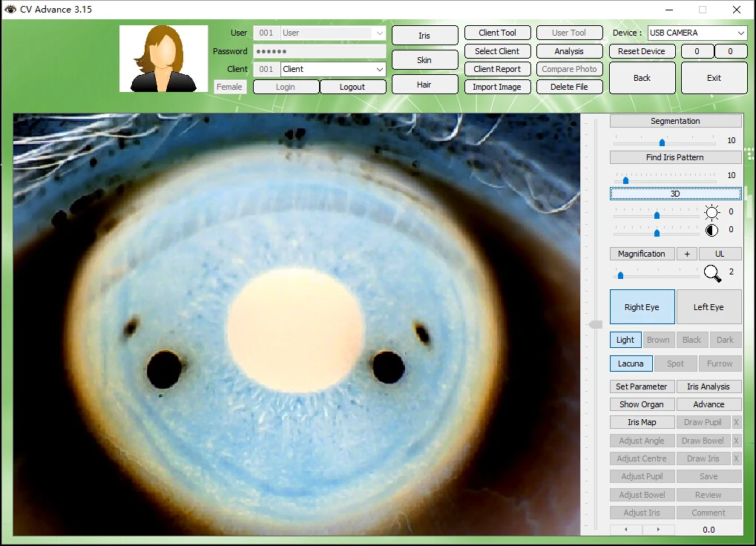Viewport: 756px width, 546px height.
Task: Click the UL button beside Magnification
Action: click(x=719, y=253)
